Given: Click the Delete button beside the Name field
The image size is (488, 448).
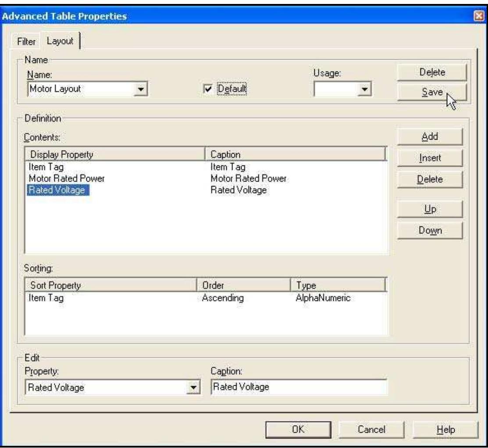Looking at the screenshot, I should pyautogui.click(x=432, y=72).
